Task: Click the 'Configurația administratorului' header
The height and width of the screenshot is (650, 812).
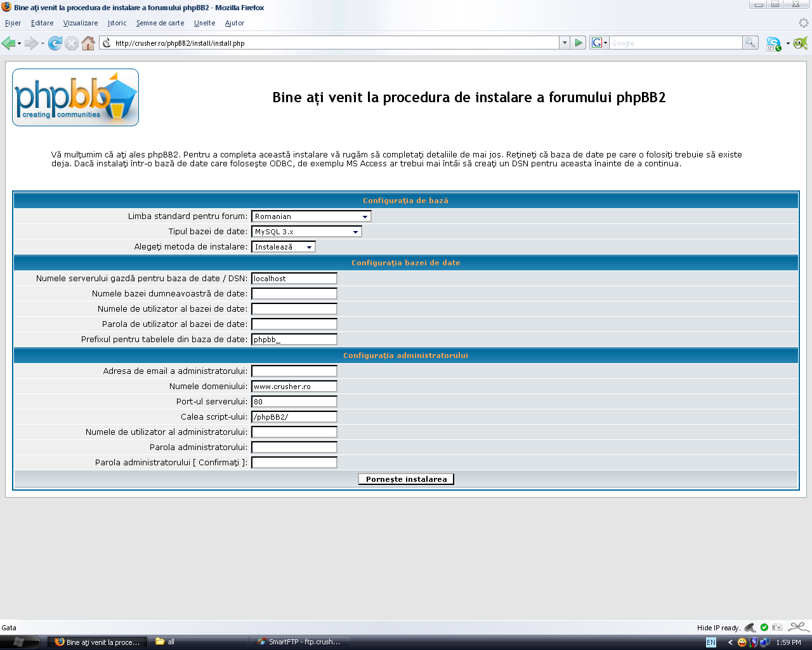Action: tap(406, 355)
